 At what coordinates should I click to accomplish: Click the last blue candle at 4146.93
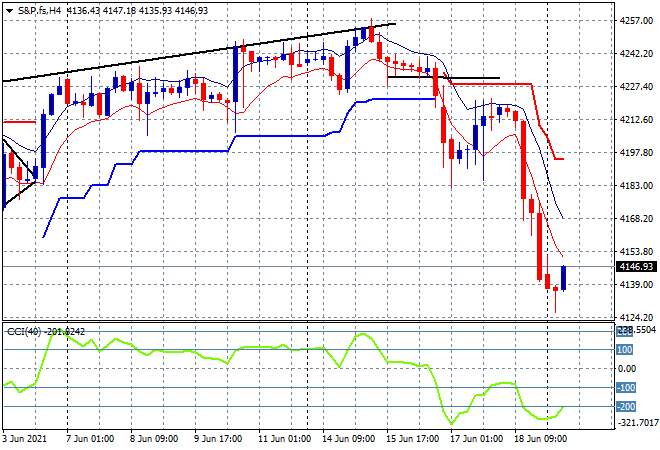(564, 278)
